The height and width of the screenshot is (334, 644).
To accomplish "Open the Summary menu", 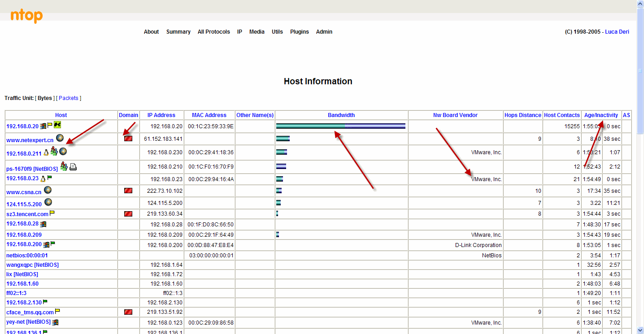I will point(178,32).
